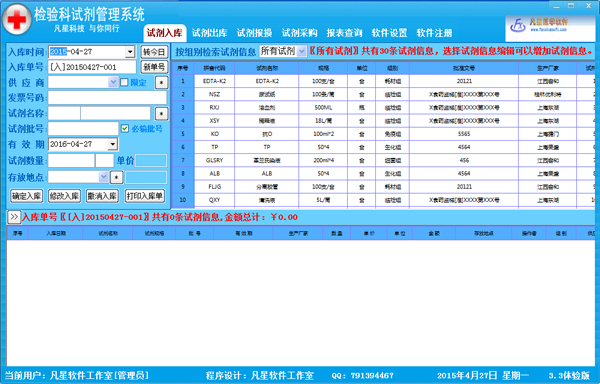Click the 5565 approval number cell

tap(464, 134)
